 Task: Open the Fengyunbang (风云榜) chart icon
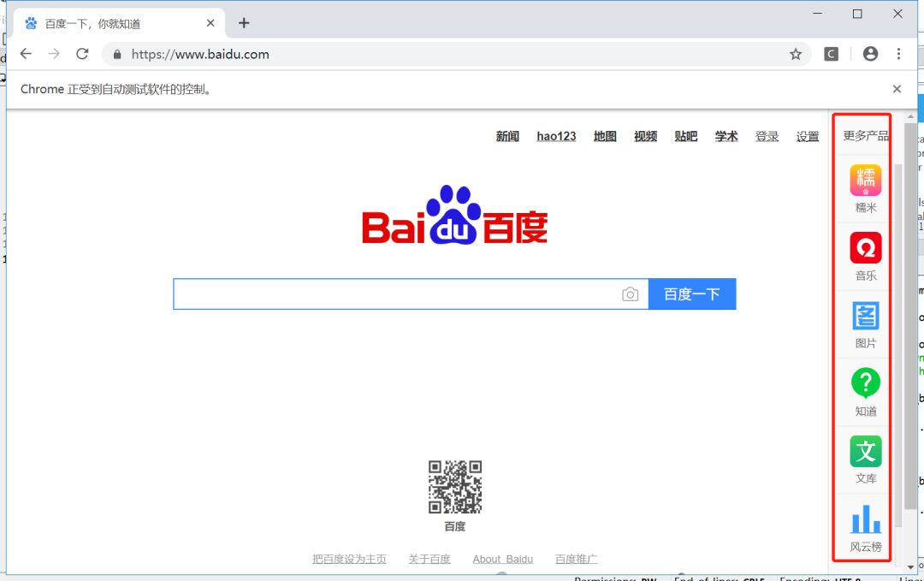pos(865,519)
